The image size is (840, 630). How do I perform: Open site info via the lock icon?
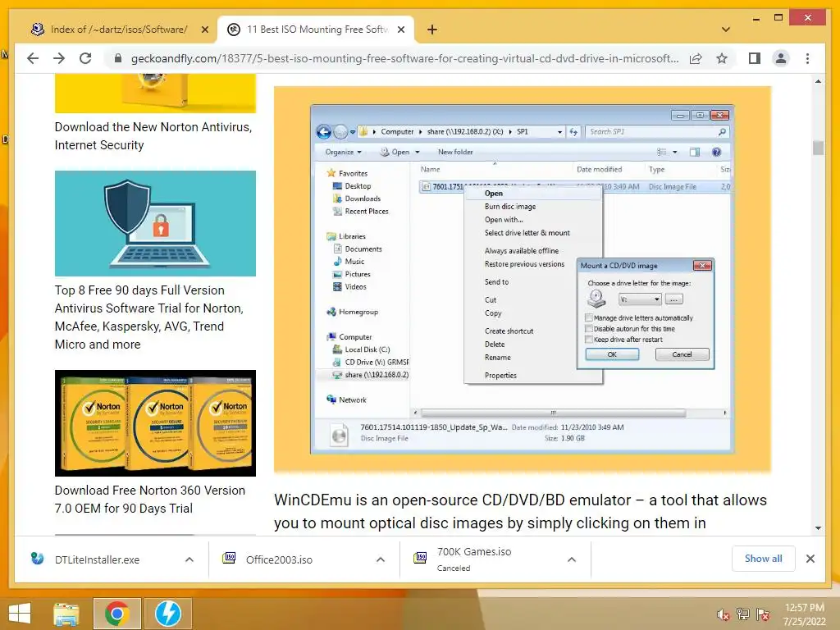[118, 58]
